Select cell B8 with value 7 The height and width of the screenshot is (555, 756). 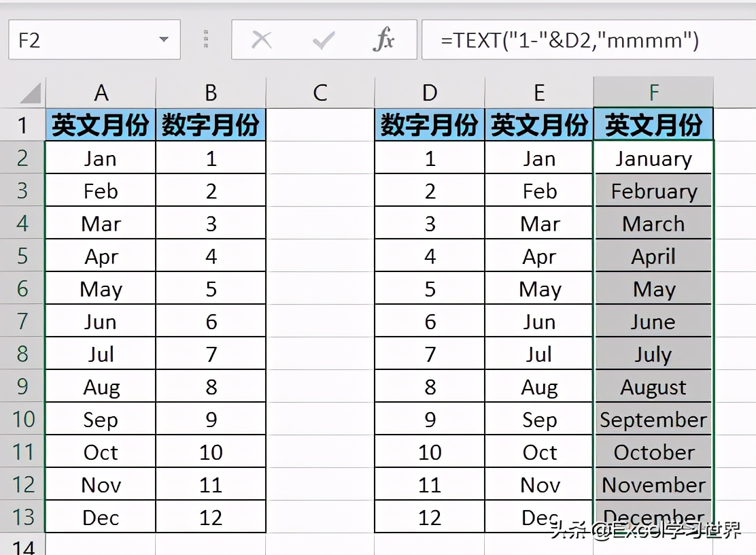point(211,354)
